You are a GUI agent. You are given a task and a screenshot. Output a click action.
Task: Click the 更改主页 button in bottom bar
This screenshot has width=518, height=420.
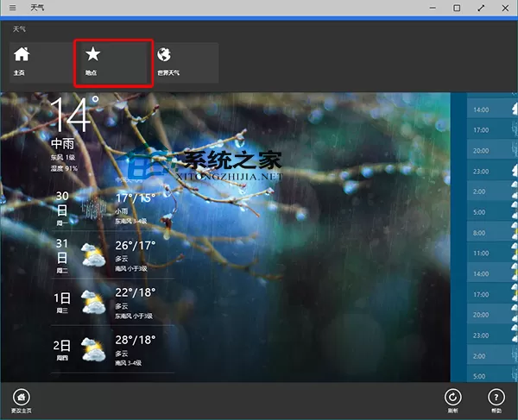click(22, 400)
